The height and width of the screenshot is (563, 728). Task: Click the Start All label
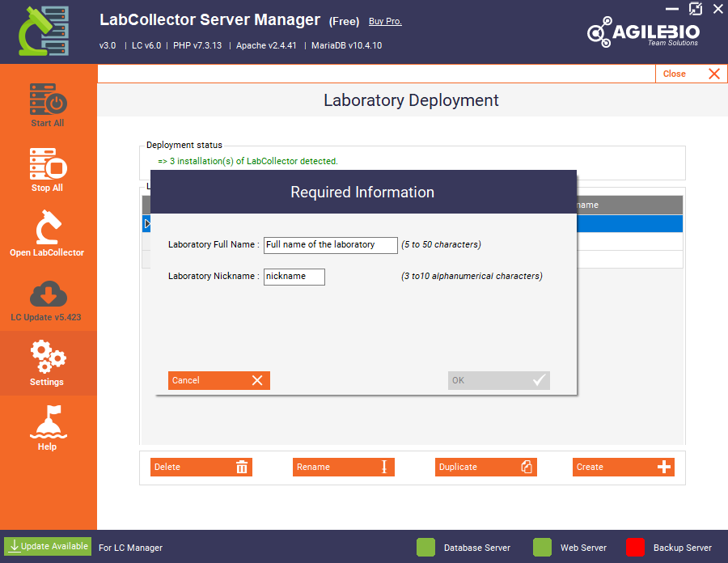(x=48, y=124)
